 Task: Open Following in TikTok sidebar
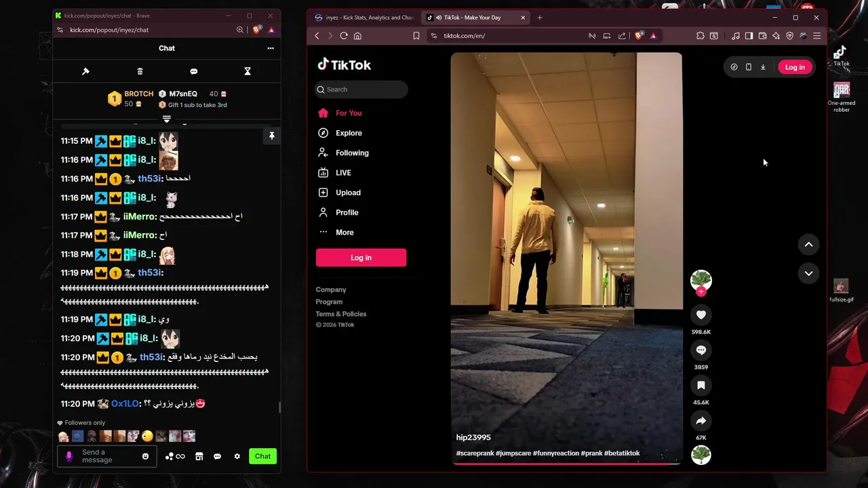352,152
